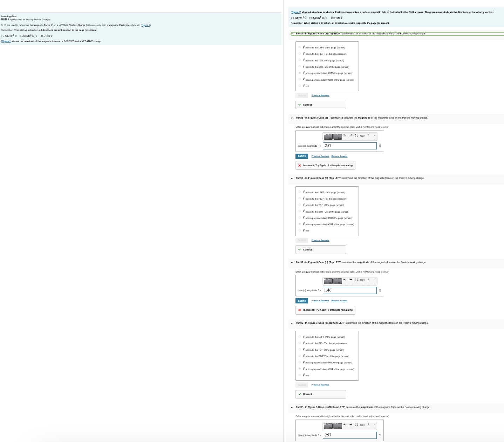504x442 pixels.
Task: Click the undo icon in Part B toolbar
Action: [x=345, y=136]
